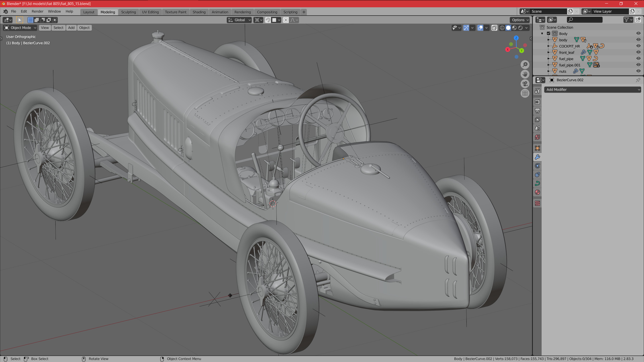644x362 pixels.
Task: Open Object Constraints properties tab
Action: pos(538,174)
